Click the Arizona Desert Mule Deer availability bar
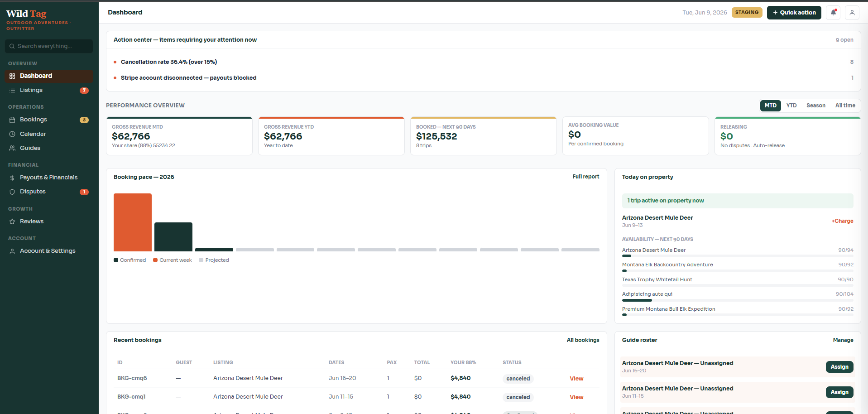 point(738,256)
